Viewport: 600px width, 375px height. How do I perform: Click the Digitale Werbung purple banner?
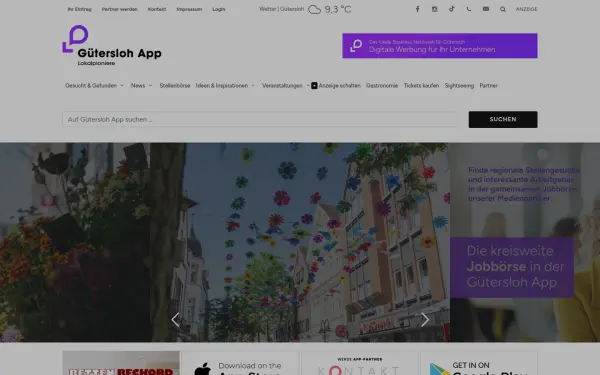click(x=440, y=46)
